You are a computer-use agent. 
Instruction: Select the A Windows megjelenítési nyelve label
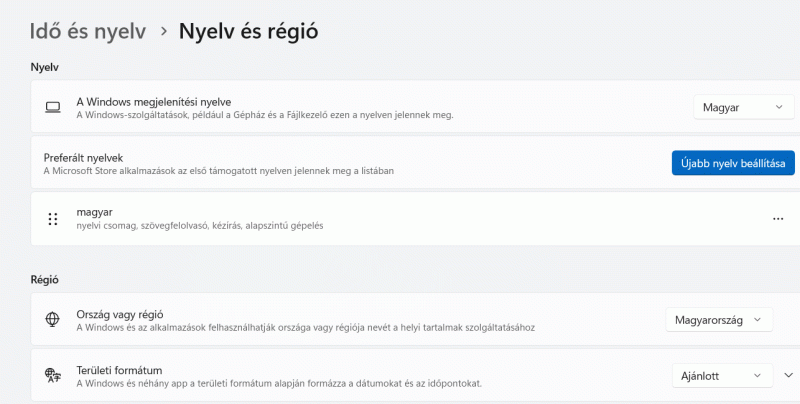[154, 101]
